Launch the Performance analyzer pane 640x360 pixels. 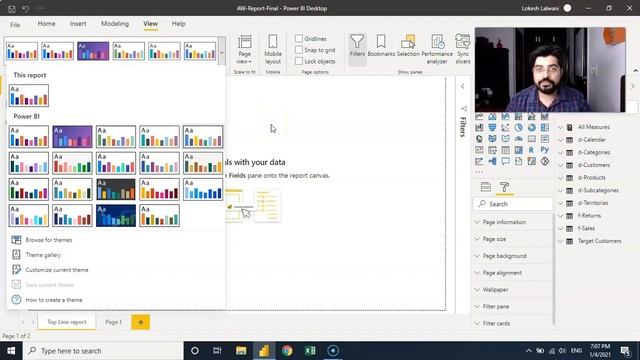(437, 49)
